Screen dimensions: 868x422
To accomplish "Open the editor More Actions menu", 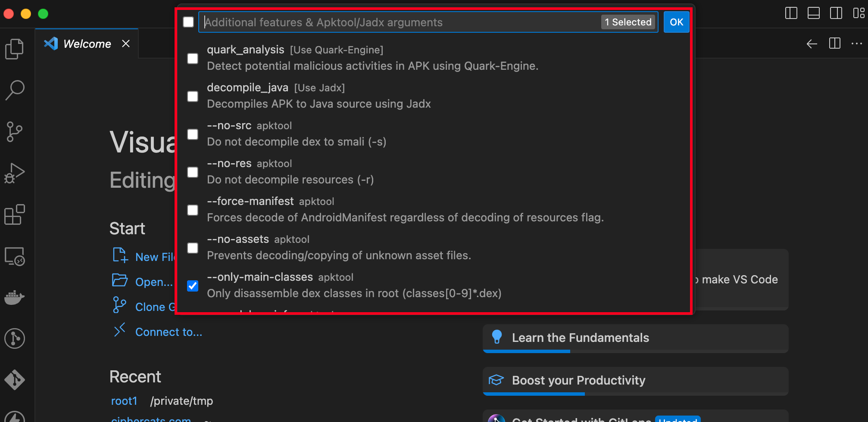I will [x=856, y=43].
